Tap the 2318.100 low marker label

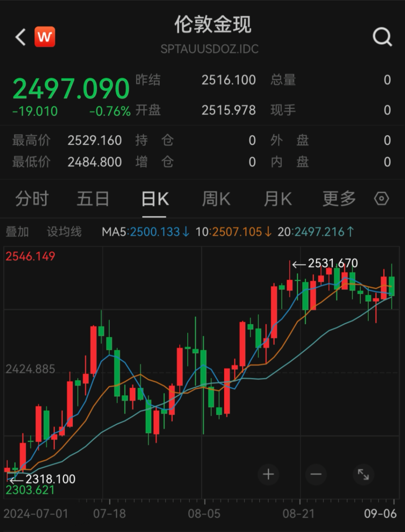click(x=50, y=479)
